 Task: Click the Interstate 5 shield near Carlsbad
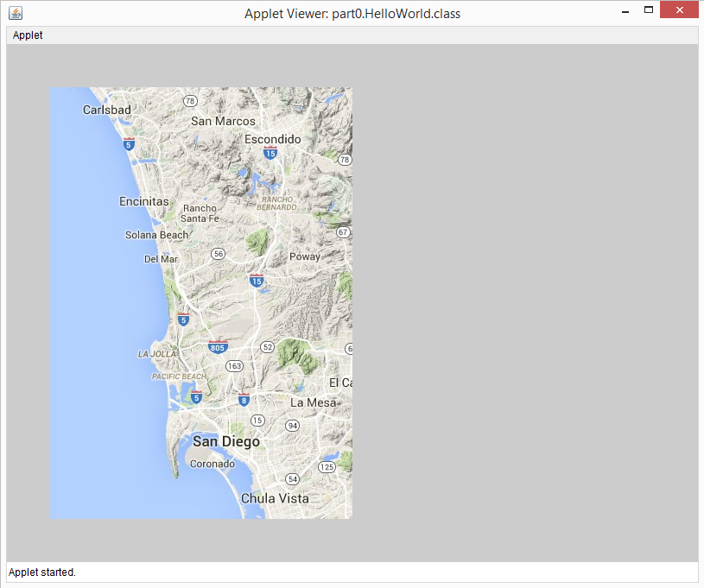pos(129,144)
